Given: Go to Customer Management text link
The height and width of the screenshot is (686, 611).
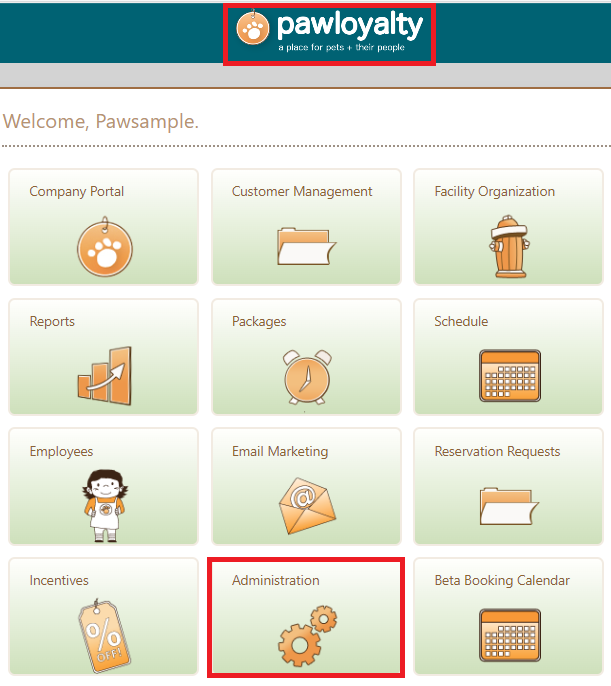Looking at the screenshot, I should [302, 192].
